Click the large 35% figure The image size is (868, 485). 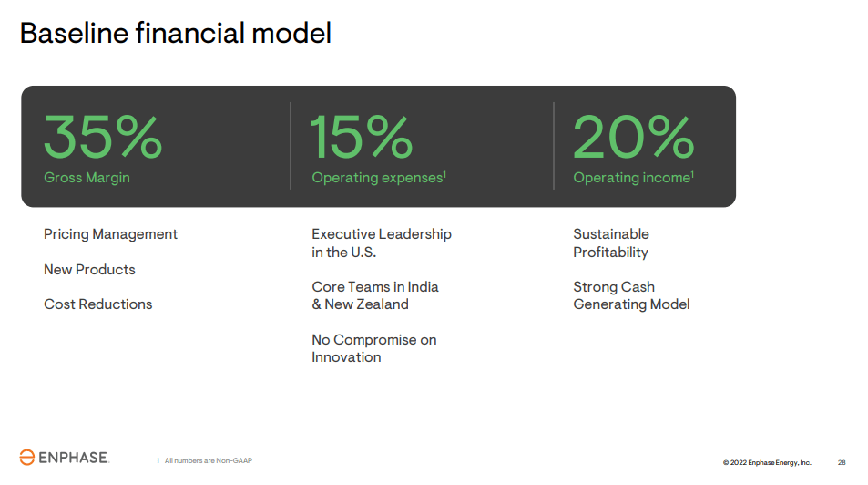click(x=103, y=138)
